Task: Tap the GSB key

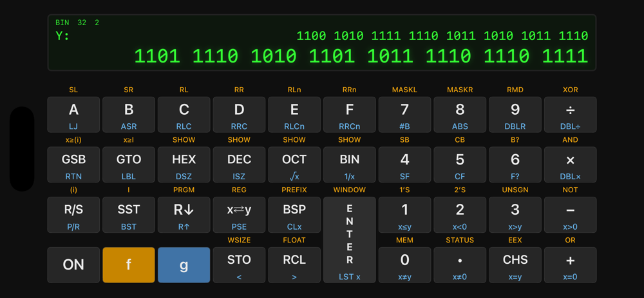Action: coord(73,164)
